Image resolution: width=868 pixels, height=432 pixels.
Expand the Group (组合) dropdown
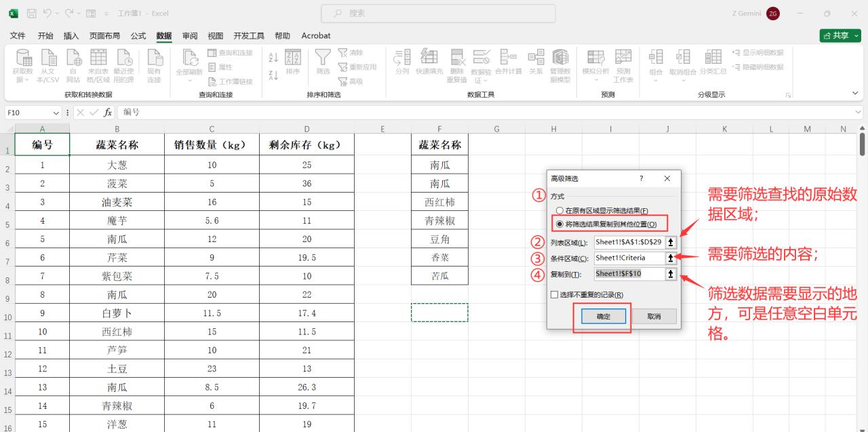(656, 80)
